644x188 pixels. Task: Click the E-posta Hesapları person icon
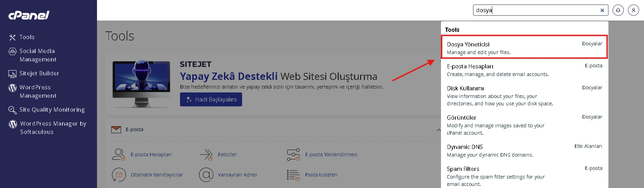pos(119,154)
